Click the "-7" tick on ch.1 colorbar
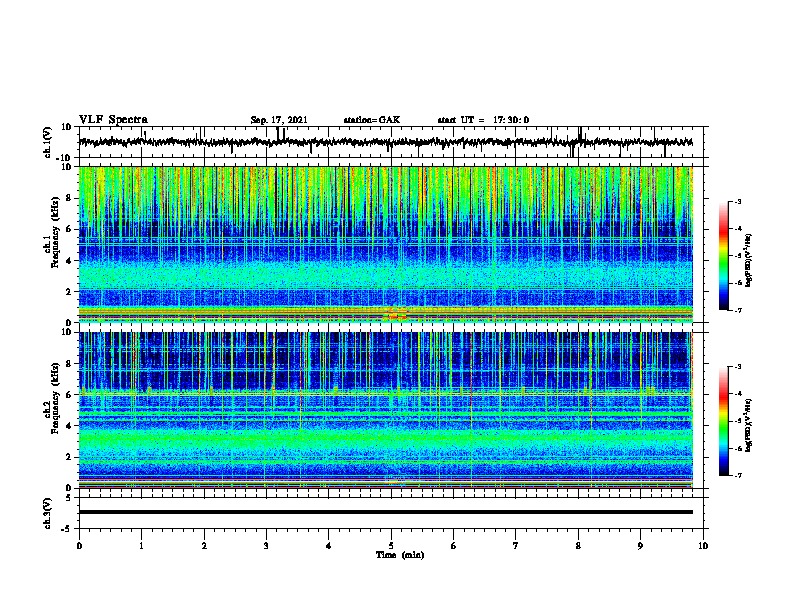 [x=737, y=310]
